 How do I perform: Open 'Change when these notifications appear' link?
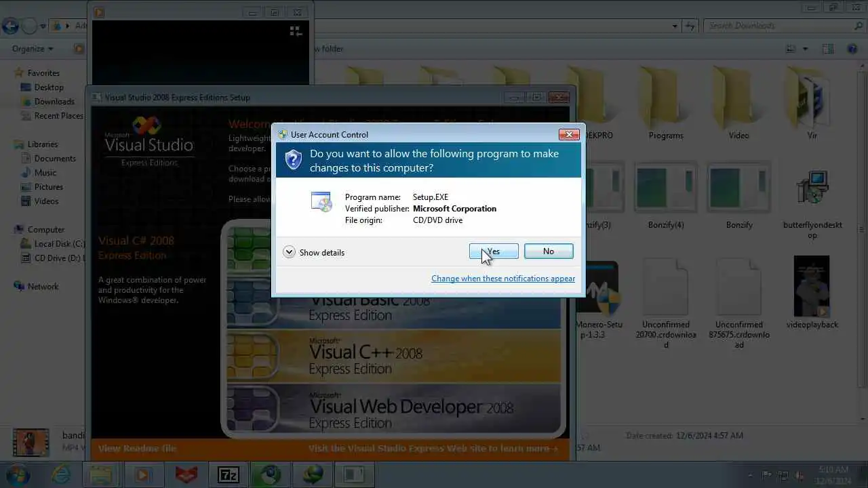tap(503, 279)
